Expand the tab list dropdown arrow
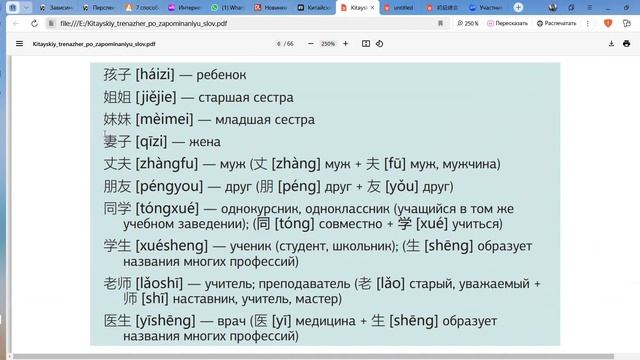The width and height of the screenshot is (640, 360). pos(26,7)
